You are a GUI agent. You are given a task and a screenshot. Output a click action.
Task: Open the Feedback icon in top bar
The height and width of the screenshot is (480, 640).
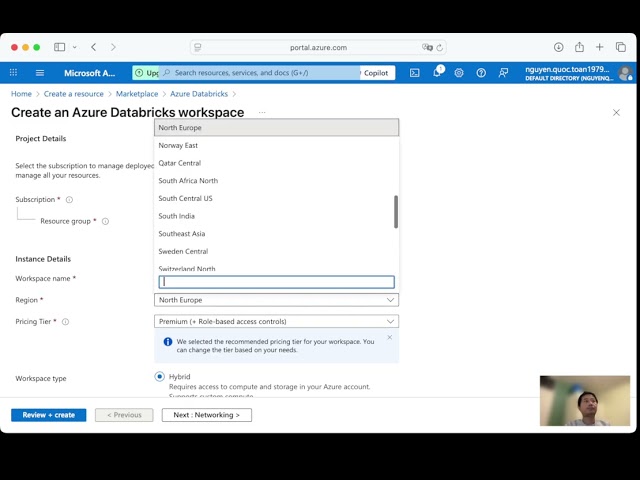(x=503, y=73)
